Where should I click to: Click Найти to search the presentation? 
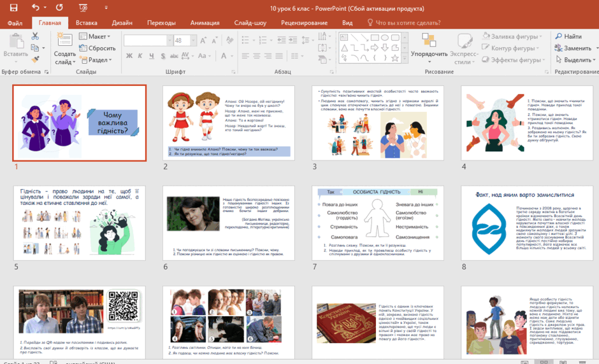click(568, 36)
